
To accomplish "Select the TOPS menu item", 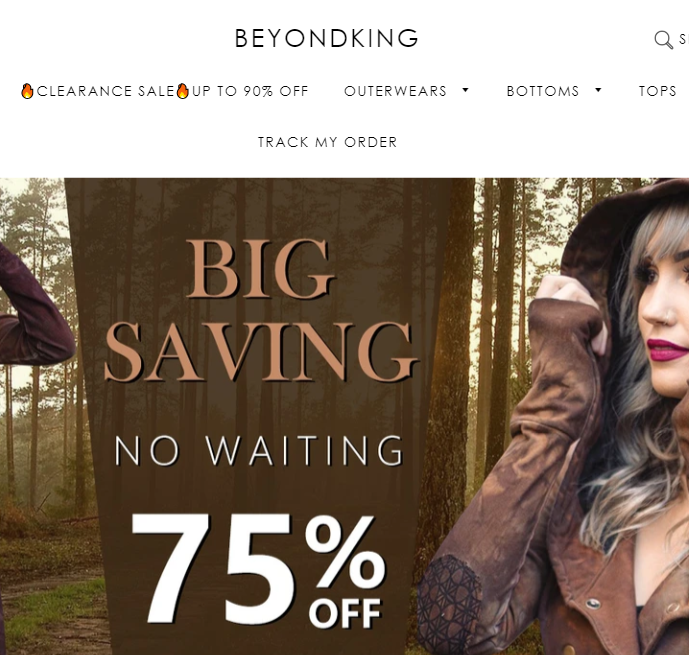I will (x=657, y=91).
